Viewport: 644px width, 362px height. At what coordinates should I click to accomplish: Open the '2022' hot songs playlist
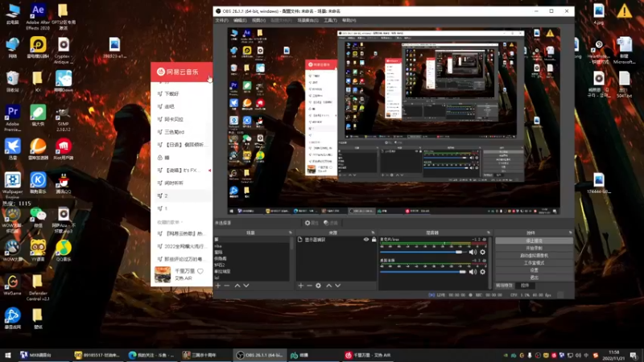click(x=181, y=246)
